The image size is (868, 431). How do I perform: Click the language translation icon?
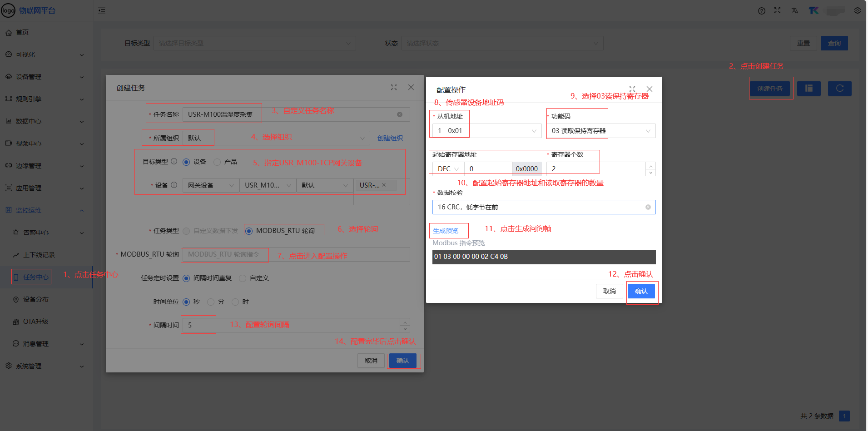pos(794,10)
